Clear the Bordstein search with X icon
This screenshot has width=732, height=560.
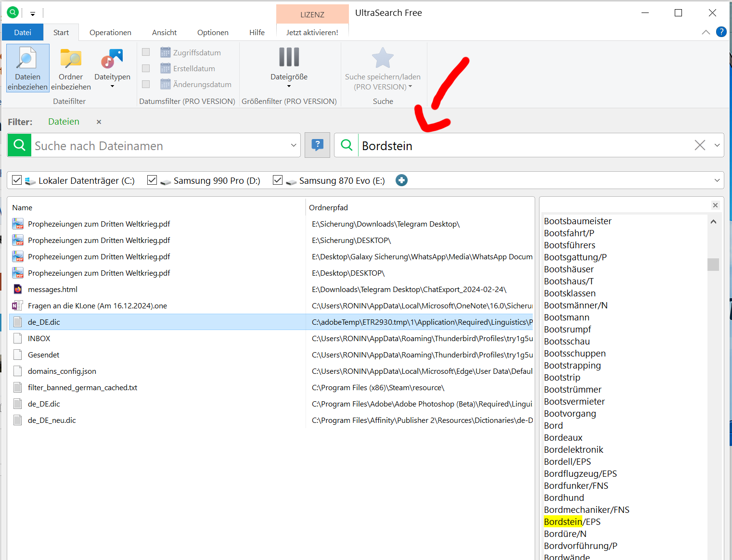tap(700, 145)
